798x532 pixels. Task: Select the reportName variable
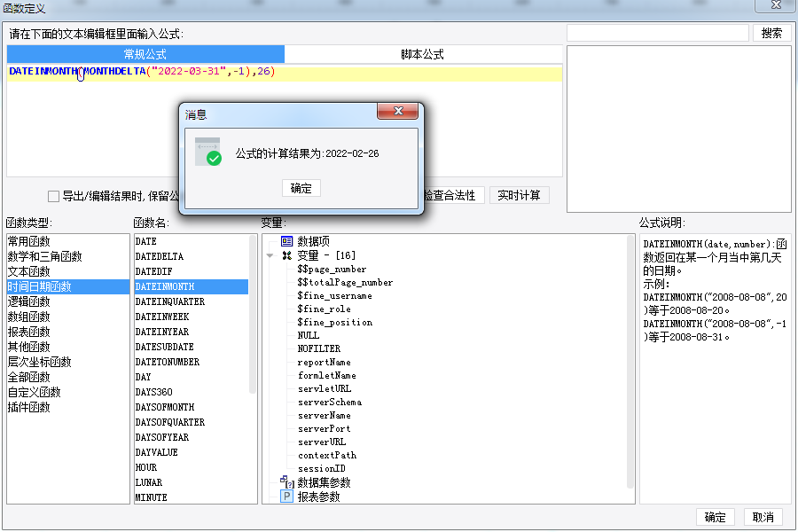(325, 362)
